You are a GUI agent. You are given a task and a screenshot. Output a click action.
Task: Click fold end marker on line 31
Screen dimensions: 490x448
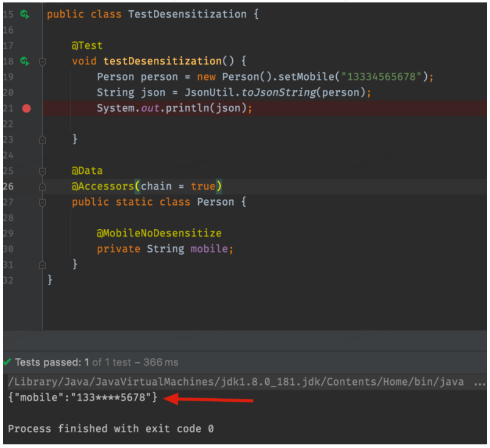pos(43,265)
